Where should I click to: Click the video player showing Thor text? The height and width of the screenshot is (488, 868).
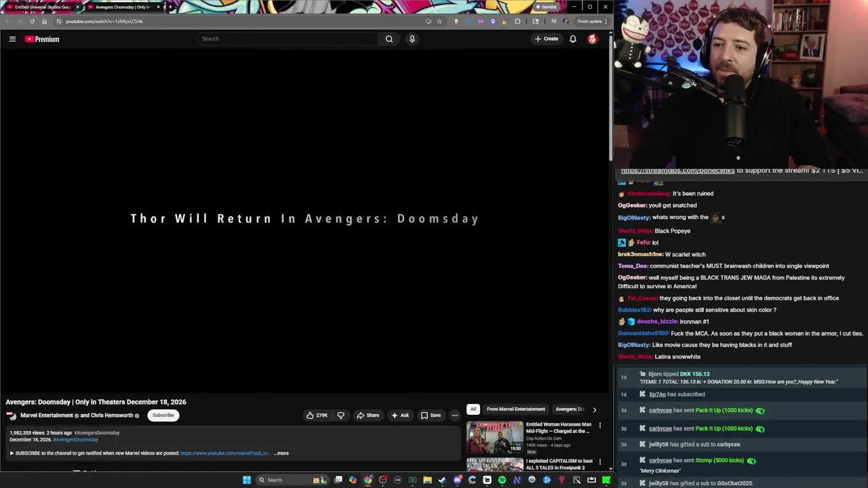(305, 220)
